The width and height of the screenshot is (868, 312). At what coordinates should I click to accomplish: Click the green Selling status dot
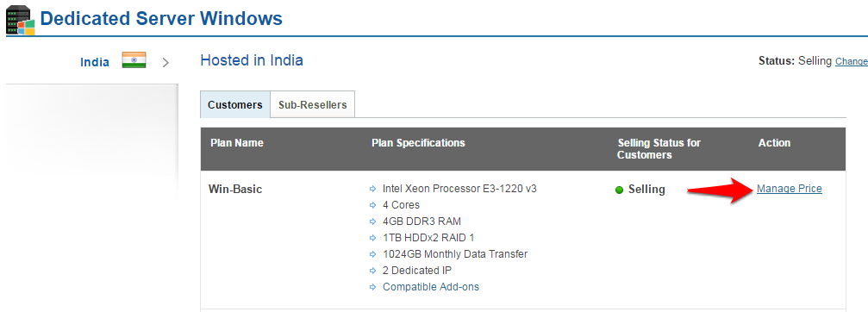[620, 190]
